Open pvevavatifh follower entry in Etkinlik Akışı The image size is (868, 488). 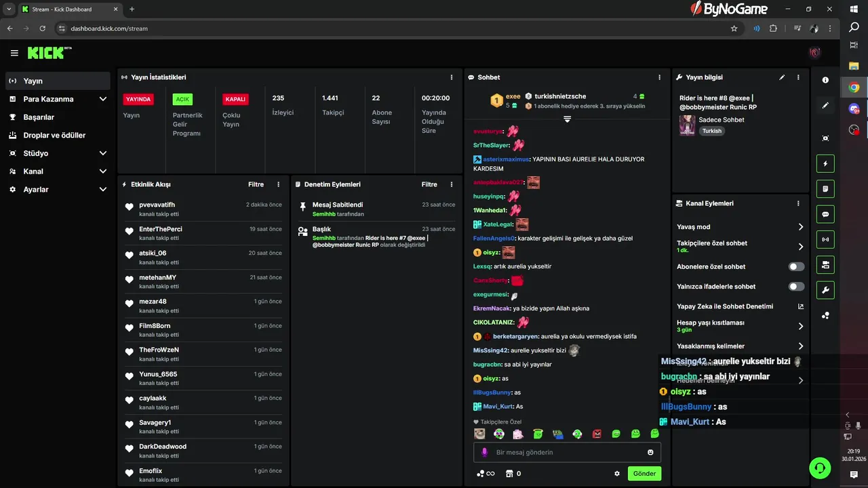point(203,209)
